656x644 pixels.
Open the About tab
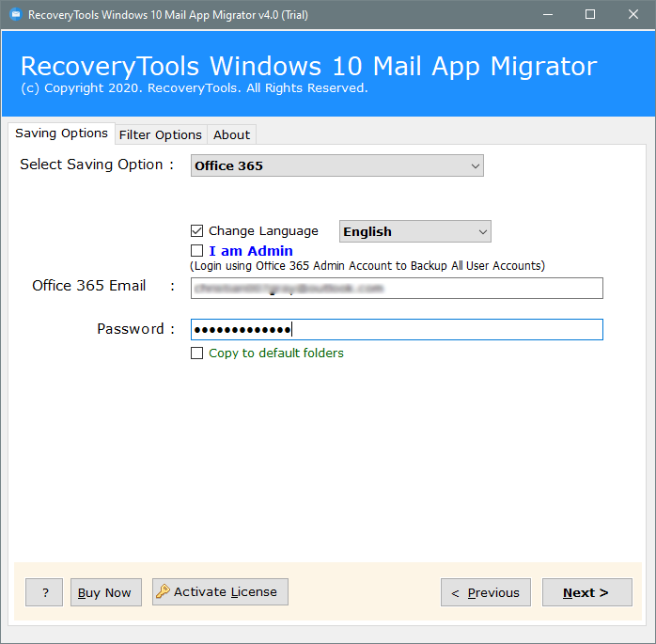(231, 134)
